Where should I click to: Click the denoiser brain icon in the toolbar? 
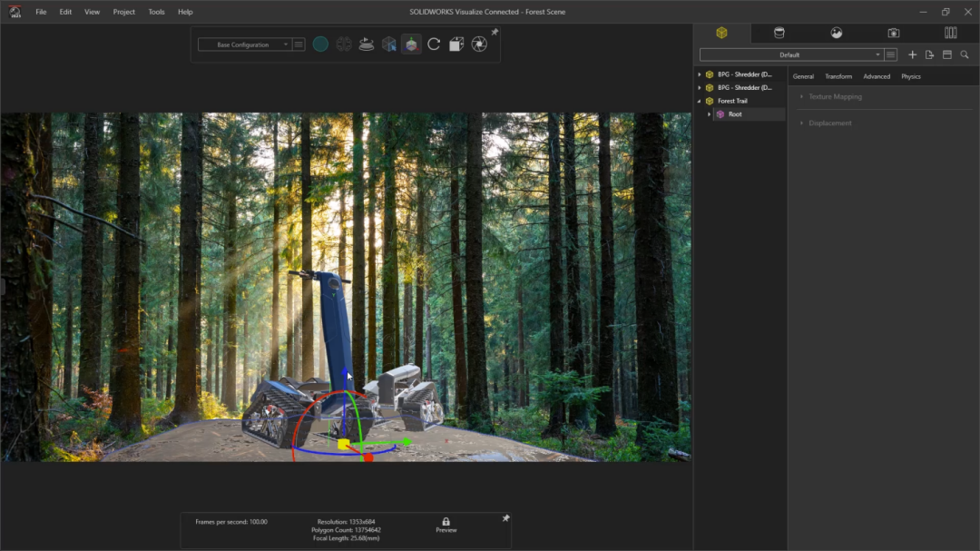coord(344,44)
